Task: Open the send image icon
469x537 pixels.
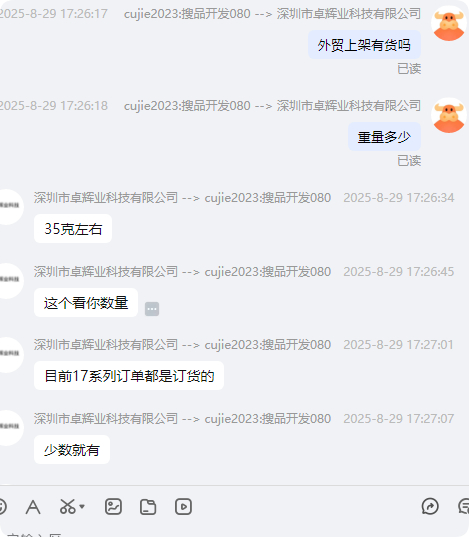Action: click(x=113, y=507)
